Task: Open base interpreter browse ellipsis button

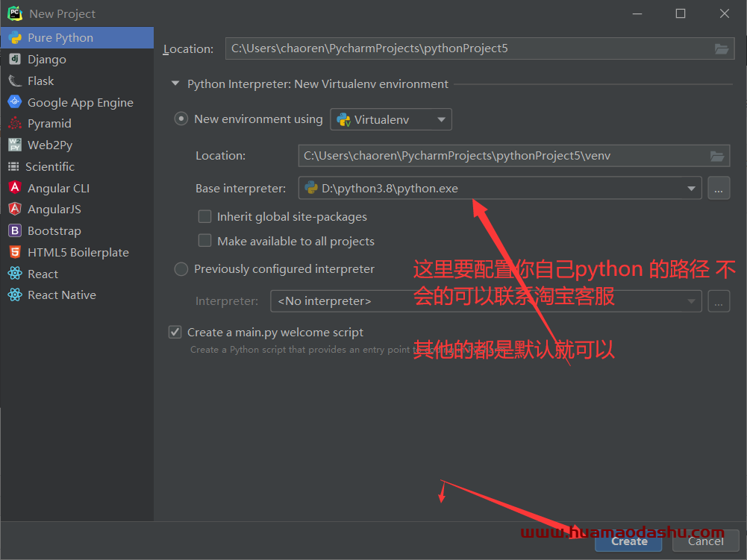Action: click(719, 188)
